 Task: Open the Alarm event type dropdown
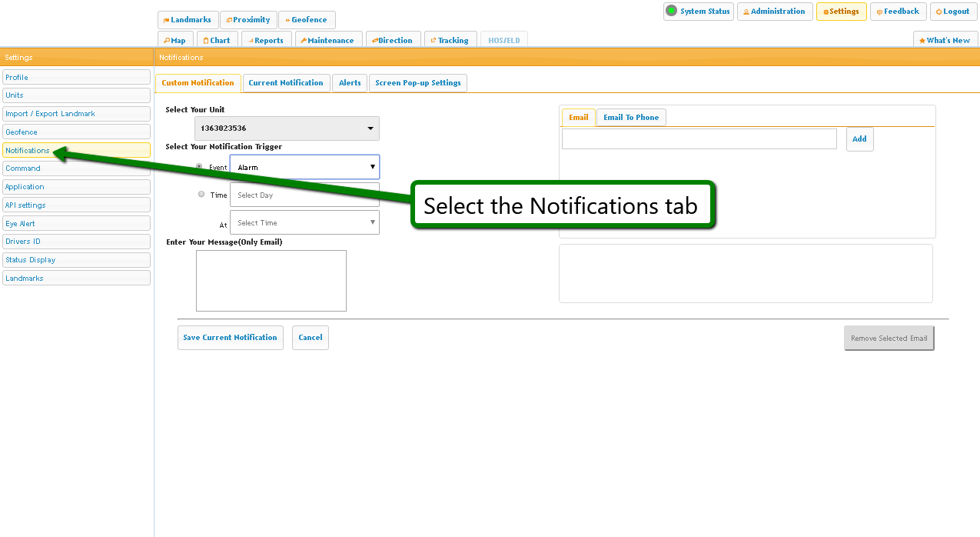coord(304,167)
